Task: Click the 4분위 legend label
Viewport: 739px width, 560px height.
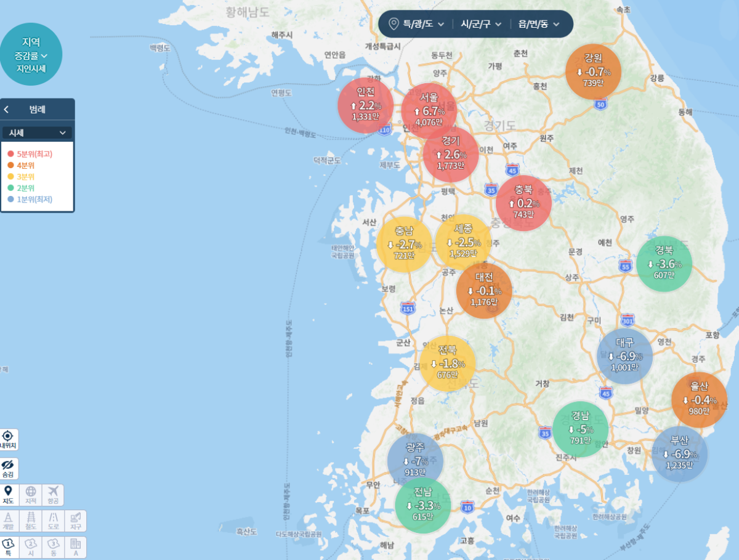Action: click(x=26, y=165)
